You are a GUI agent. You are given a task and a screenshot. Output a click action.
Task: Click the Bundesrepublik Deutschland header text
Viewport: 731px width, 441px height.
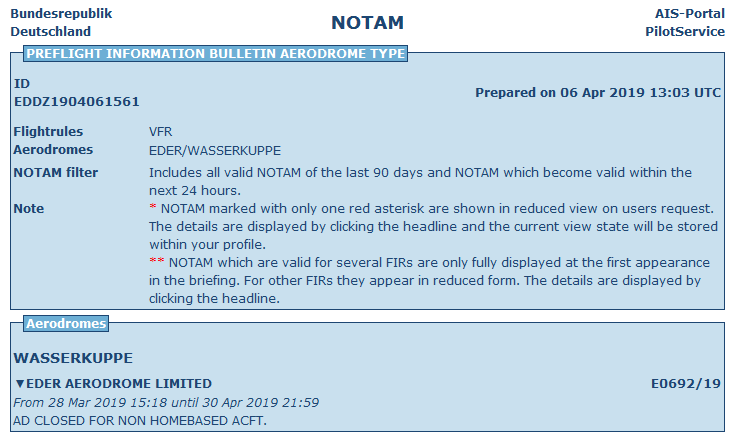point(61,22)
